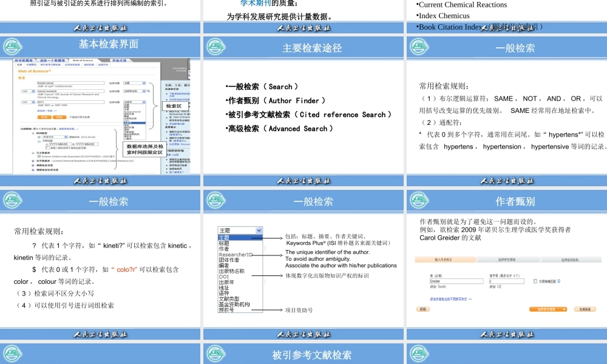This screenshot has width=607, height=364.
Task: Click the 人民卫生出版社 footer logo
Action: click(101, 181)
